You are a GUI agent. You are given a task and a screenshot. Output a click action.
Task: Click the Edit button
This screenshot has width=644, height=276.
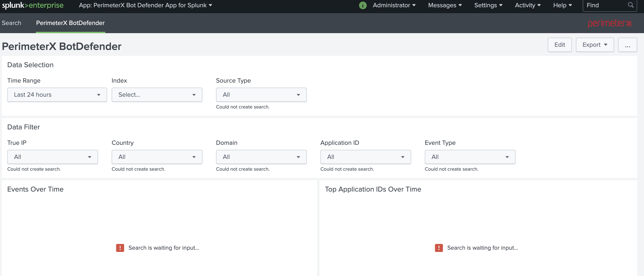click(x=560, y=45)
